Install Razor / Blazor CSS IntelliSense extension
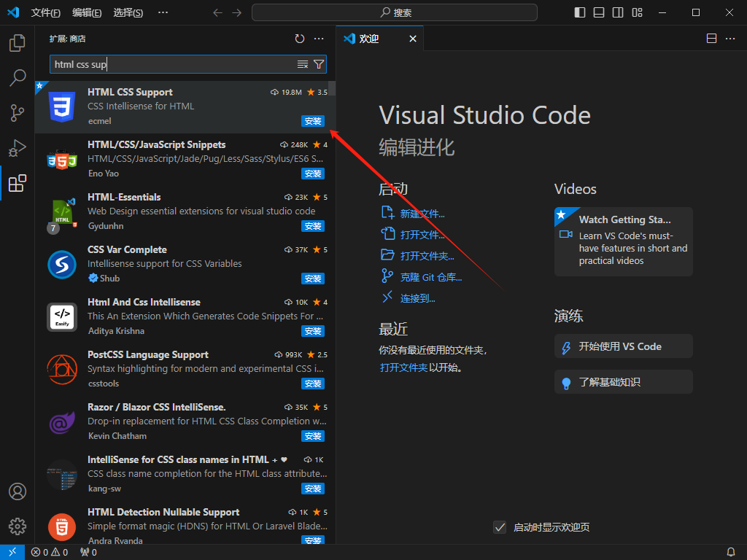The image size is (747, 560). click(313, 436)
